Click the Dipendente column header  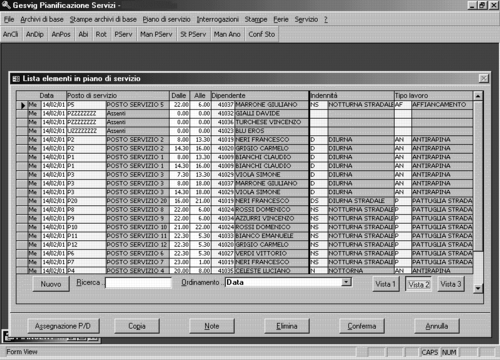tap(260, 96)
